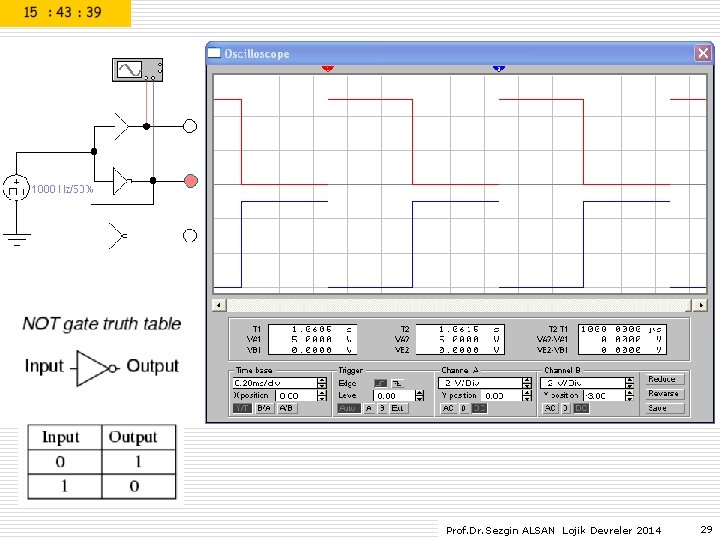The height and width of the screenshot is (540, 720).
Task: Click the clock signal source symbol
Action: click(17, 188)
